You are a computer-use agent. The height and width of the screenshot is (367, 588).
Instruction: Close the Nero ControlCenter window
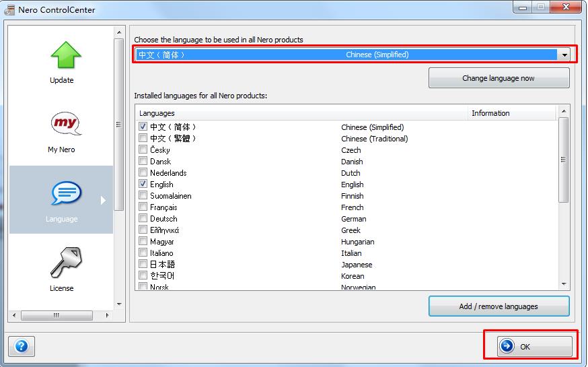[566, 7]
